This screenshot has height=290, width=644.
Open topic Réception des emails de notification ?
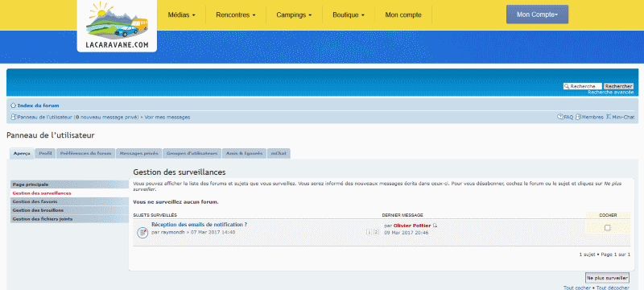199,225
